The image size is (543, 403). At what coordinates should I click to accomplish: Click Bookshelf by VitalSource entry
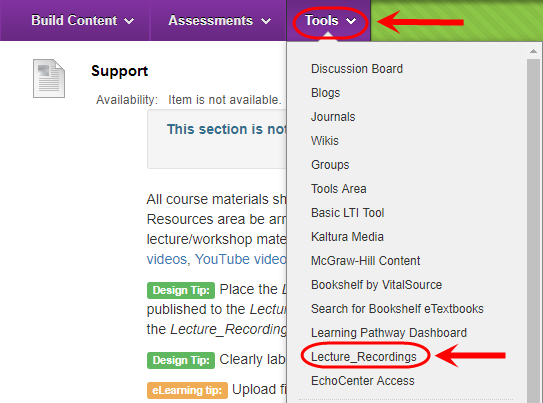(x=376, y=285)
